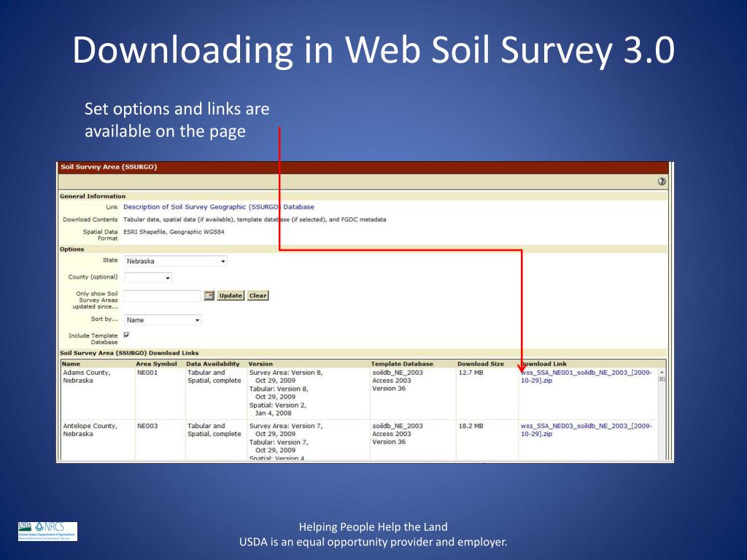Click the updated-since date input field
This screenshot has height=560, width=747.
(x=163, y=296)
